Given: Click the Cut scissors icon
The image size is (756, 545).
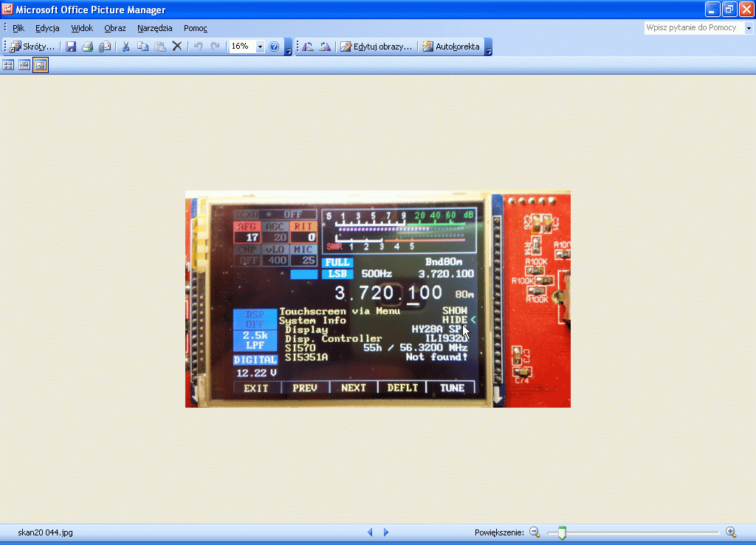Looking at the screenshot, I should (x=126, y=47).
